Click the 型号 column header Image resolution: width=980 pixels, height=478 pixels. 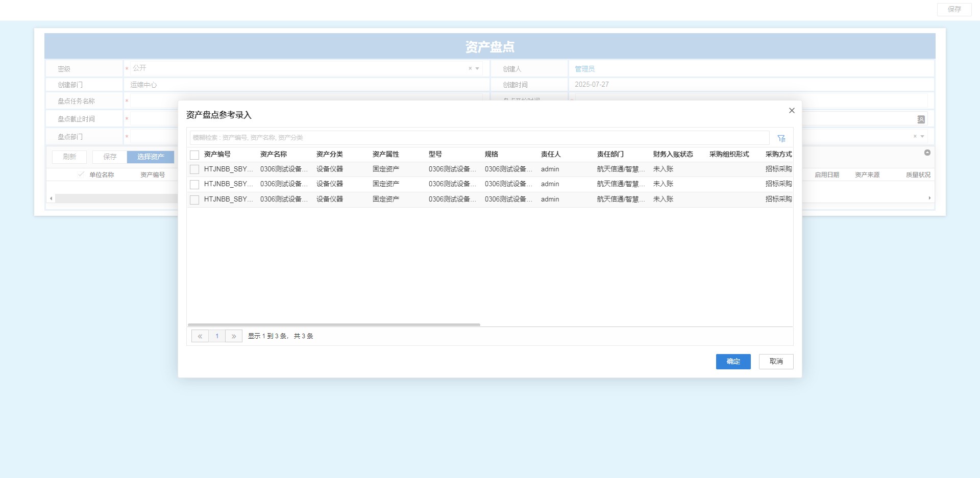(435, 154)
